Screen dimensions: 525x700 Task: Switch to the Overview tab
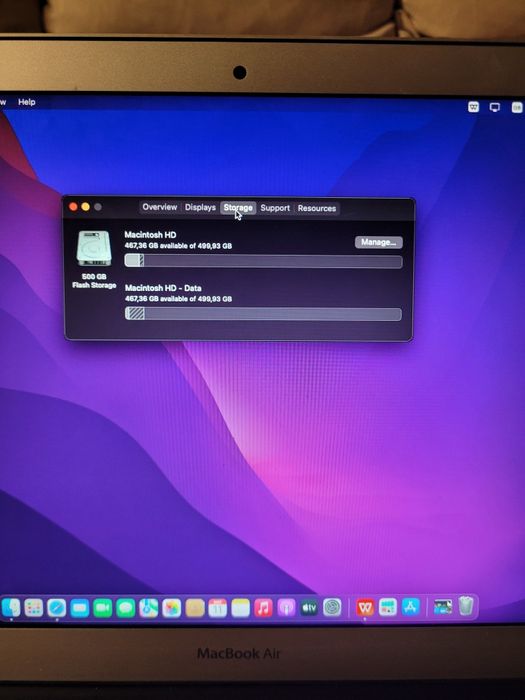coord(160,207)
